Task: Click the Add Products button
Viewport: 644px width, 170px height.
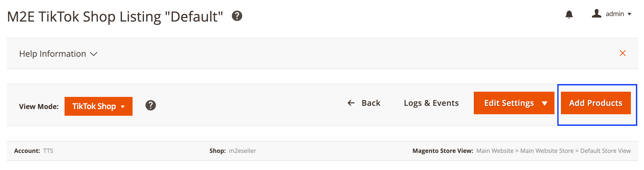Action: point(596,103)
